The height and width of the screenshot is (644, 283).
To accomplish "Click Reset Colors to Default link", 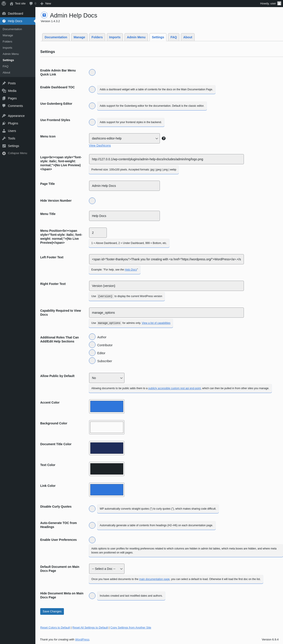I will coord(55,627).
